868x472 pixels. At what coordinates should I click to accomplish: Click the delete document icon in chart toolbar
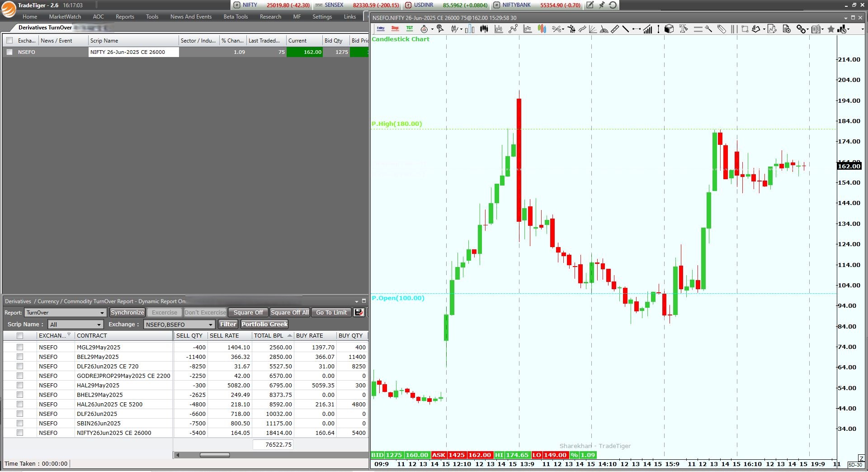(x=787, y=29)
